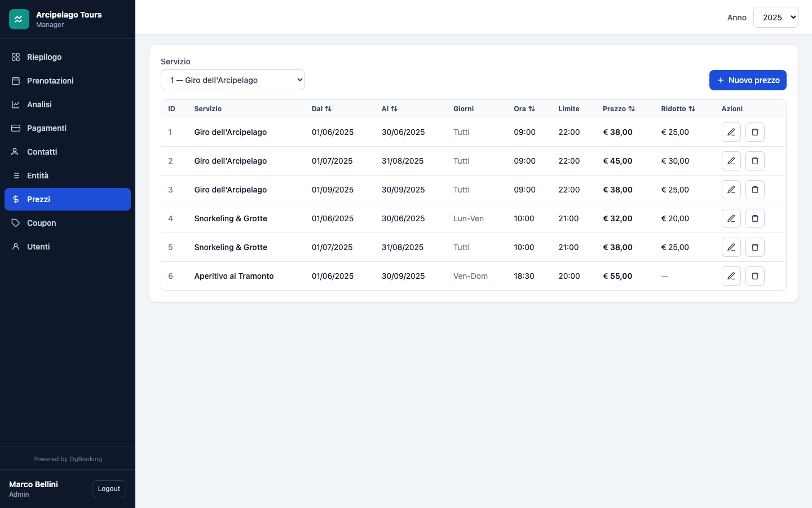Open the Anno year dropdown

pyautogui.click(x=776, y=17)
